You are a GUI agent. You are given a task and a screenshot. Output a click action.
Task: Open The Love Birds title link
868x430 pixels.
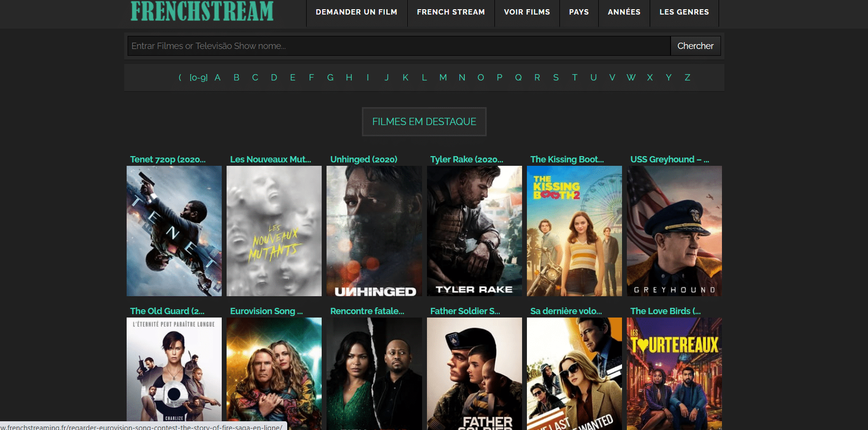pyautogui.click(x=666, y=311)
